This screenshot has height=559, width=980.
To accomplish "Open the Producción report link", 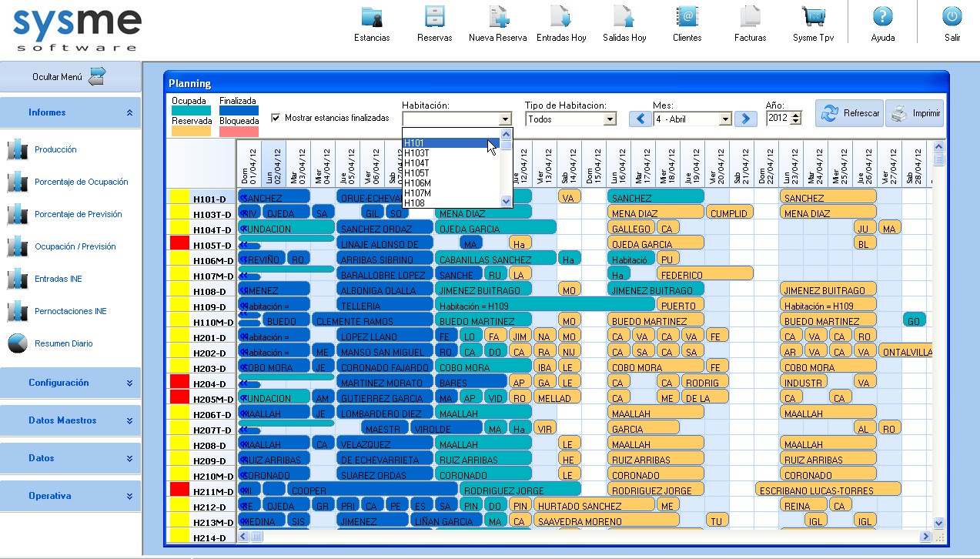I will pyautogui.click(x=55, y=150).
